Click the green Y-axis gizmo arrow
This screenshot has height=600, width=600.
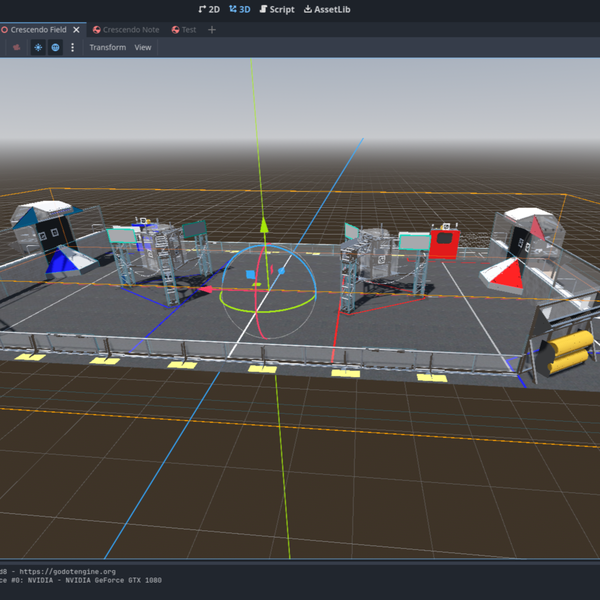[x=263, y=225]
